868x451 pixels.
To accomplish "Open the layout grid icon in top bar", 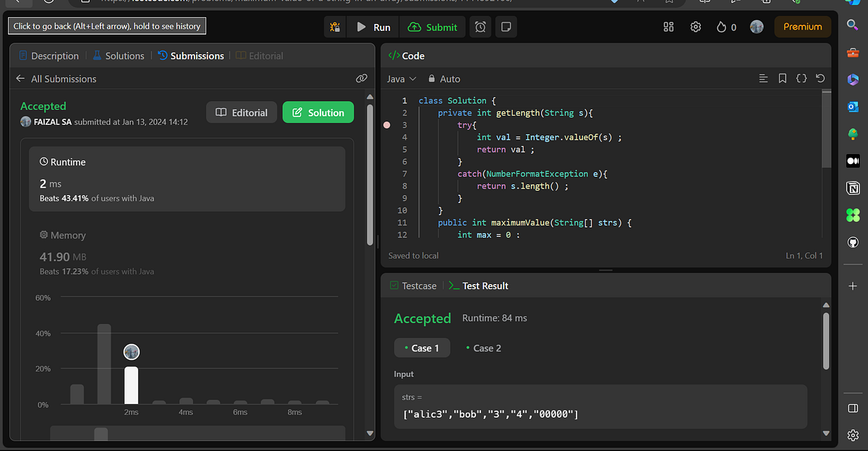I will tap(668, 27).
